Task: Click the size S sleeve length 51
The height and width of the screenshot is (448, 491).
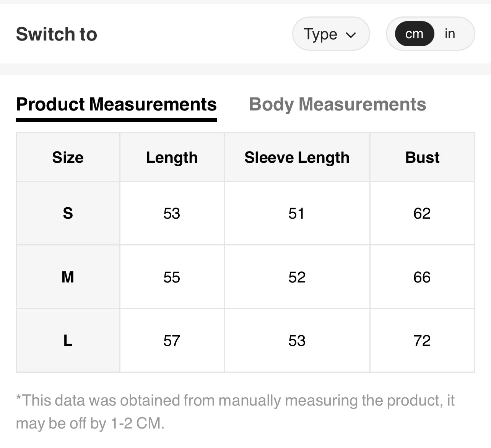Action: point(297,213)
